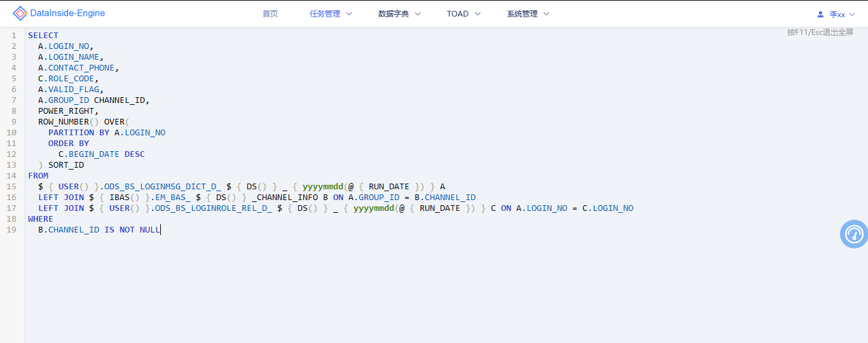Image resolution: width=868 pixels, height=343 pixels.
Task: Click _CHANNEL_INFO on line 16
Action: [285, 198]
